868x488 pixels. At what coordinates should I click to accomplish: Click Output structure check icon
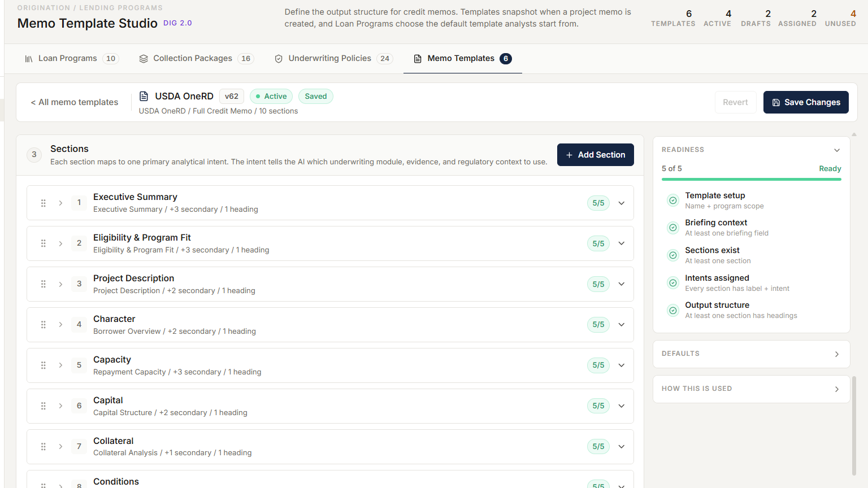tap(673, 310)
